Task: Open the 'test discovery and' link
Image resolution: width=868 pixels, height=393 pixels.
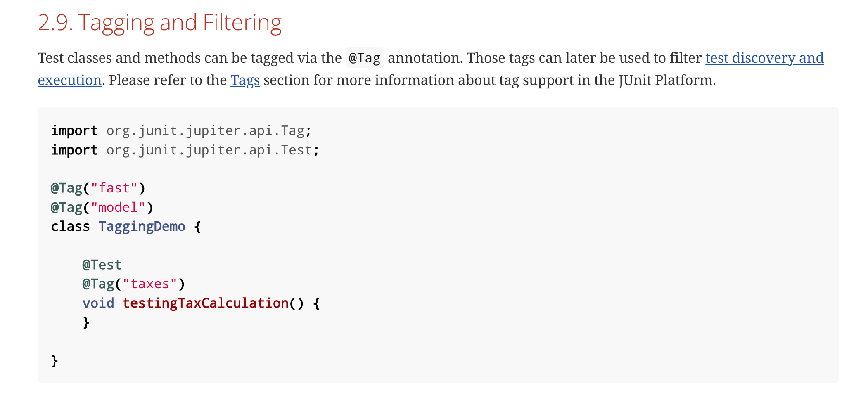Action: tap(764, 58)
